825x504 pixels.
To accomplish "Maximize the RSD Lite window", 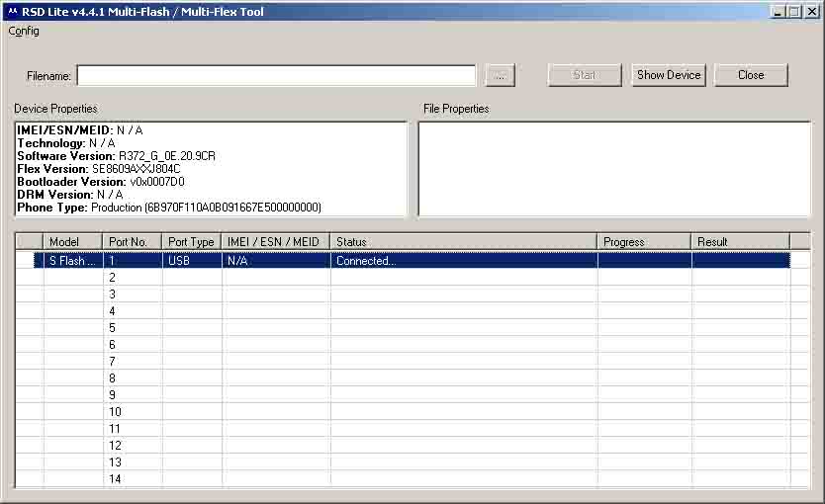I will click(x=794, y=12).
